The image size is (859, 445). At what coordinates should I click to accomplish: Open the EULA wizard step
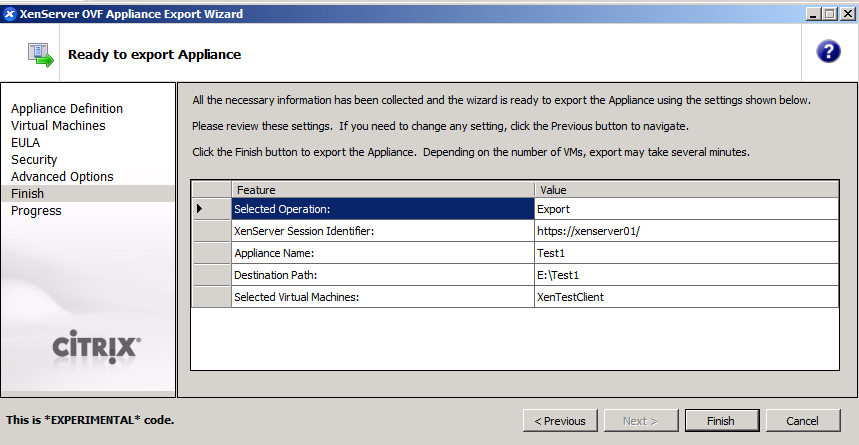pos(26,142)
